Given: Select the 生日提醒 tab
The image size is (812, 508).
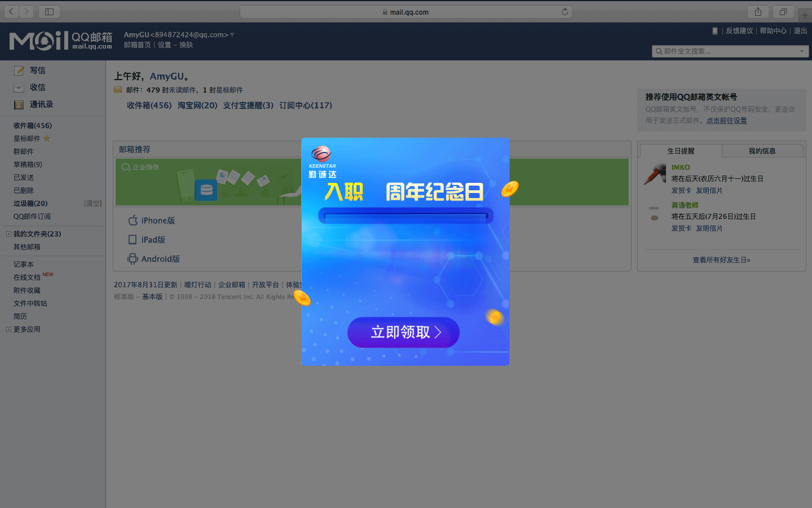Looking at the screenshot, I should pos(680,151).
